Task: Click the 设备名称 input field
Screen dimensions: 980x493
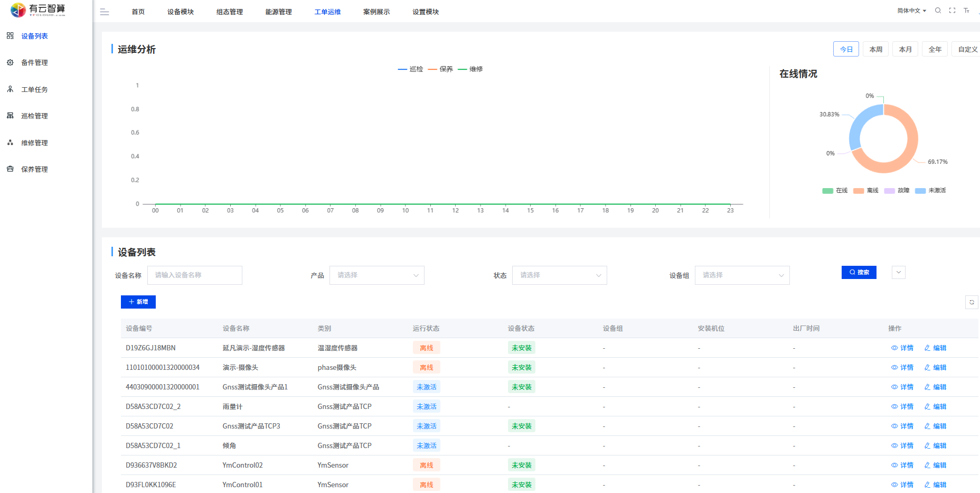Action: [x=194, y=275]
